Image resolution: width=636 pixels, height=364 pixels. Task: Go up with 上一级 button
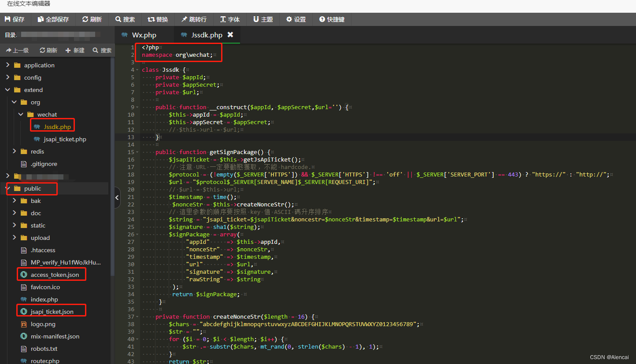(18, 51)
